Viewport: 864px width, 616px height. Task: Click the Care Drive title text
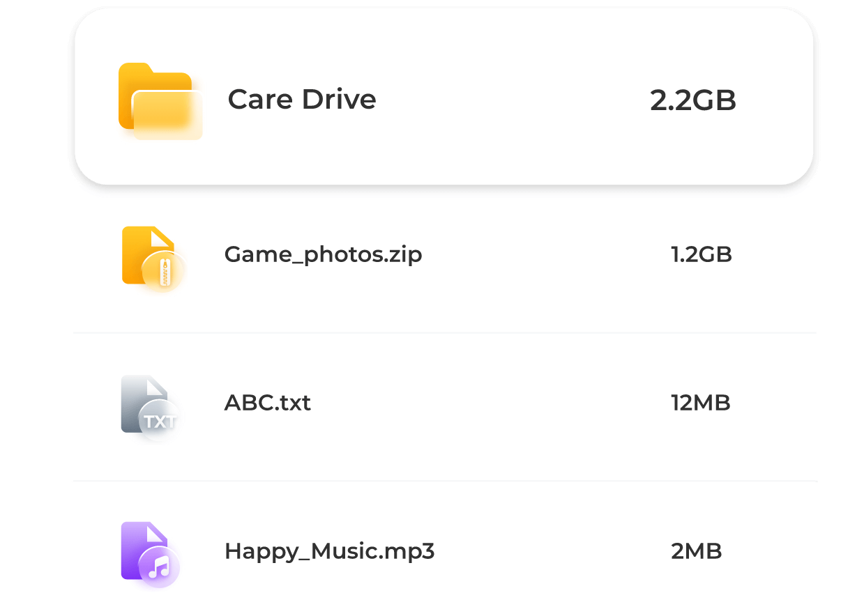pos(302,99)
